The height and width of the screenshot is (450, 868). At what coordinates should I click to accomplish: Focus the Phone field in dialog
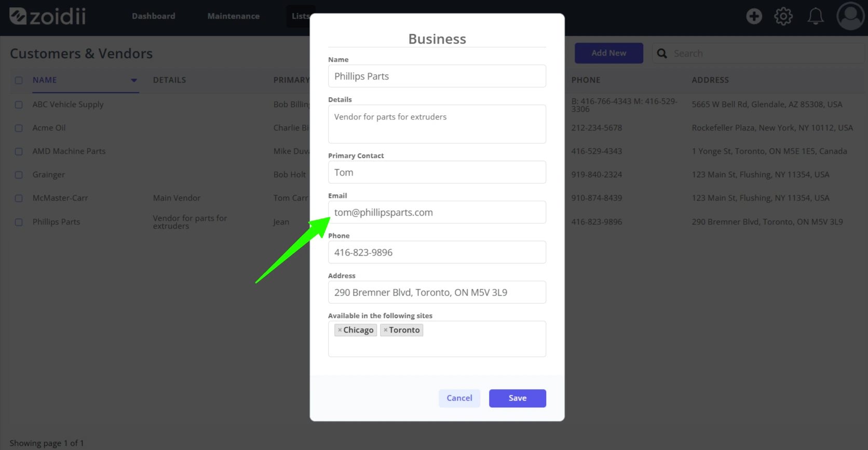pos(437,252)
